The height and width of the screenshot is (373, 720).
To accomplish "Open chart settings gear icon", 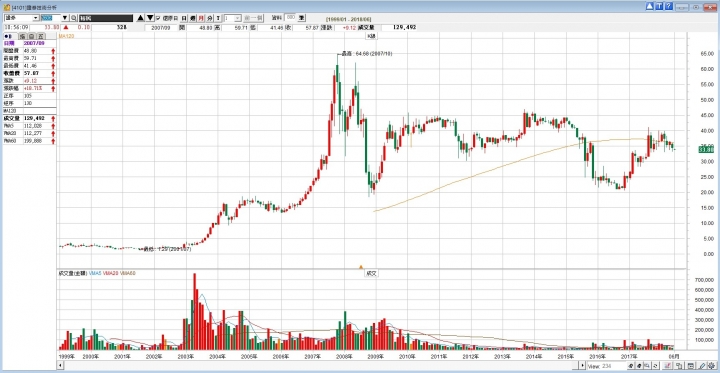I will click(x=712, y=366).
